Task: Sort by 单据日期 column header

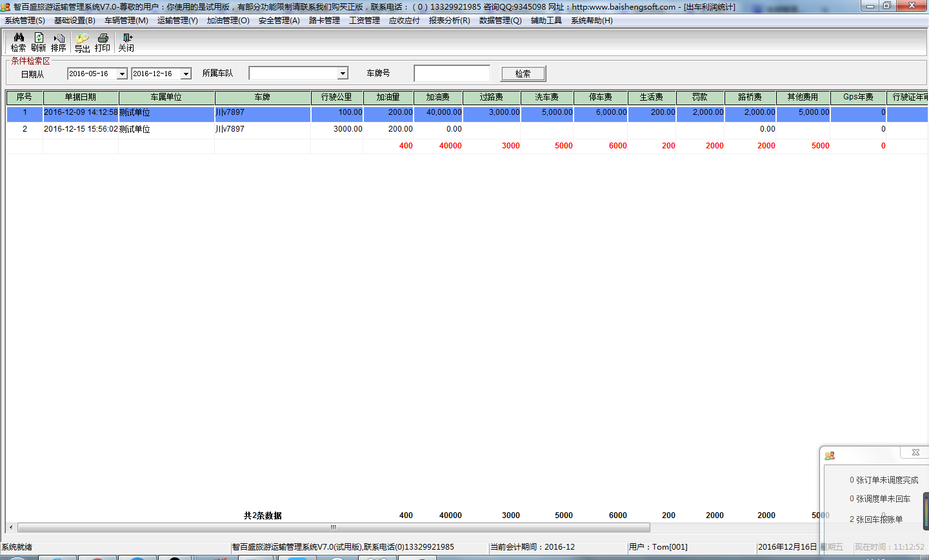Action: pos(81,97)
